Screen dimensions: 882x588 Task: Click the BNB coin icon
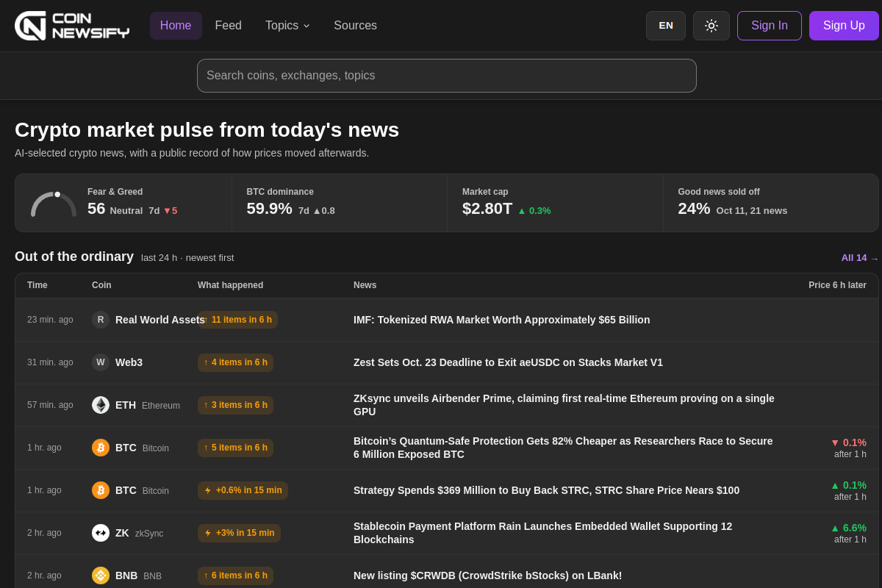coord(101,576)
